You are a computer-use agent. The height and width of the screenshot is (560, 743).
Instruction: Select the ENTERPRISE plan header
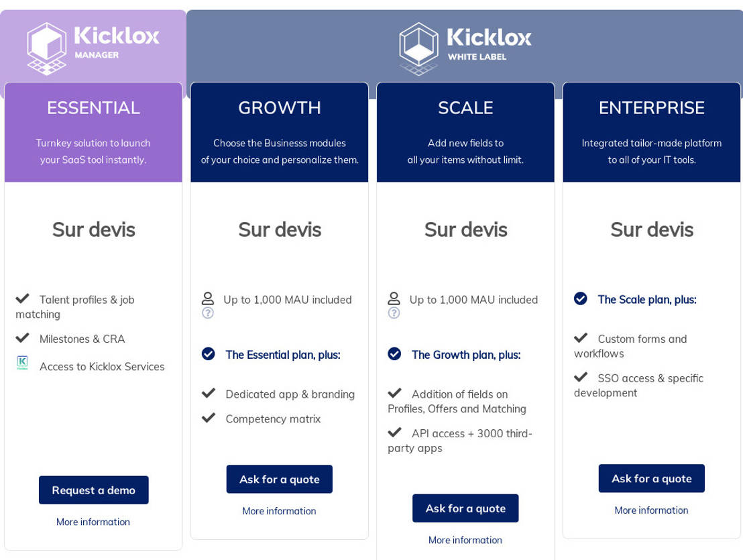point(651,107)
